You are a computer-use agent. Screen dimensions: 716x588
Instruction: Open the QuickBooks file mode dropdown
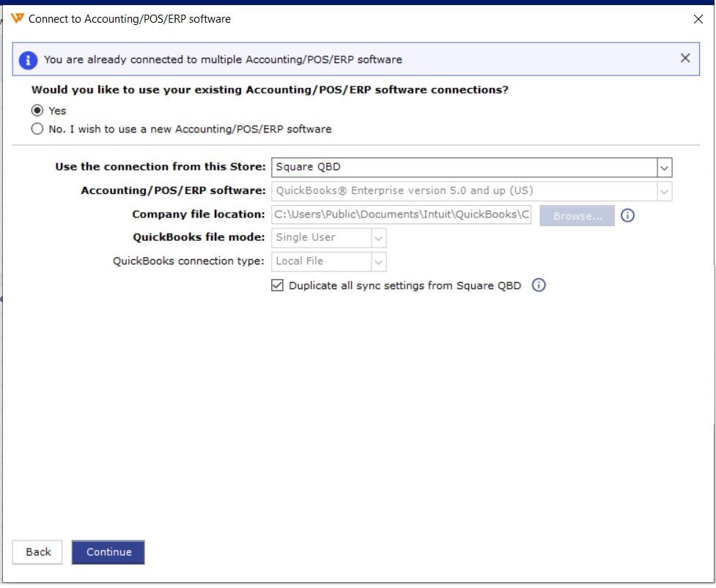(x=329, y=238)
